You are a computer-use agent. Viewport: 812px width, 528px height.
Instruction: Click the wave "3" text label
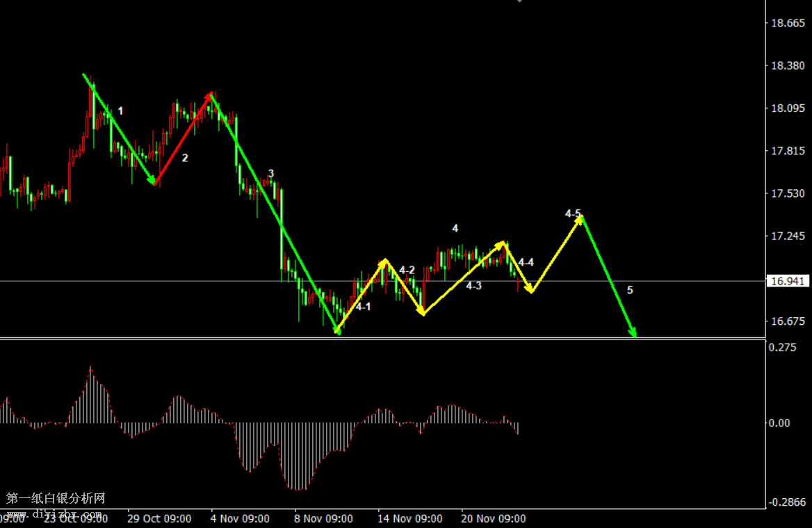pos(270,173)
